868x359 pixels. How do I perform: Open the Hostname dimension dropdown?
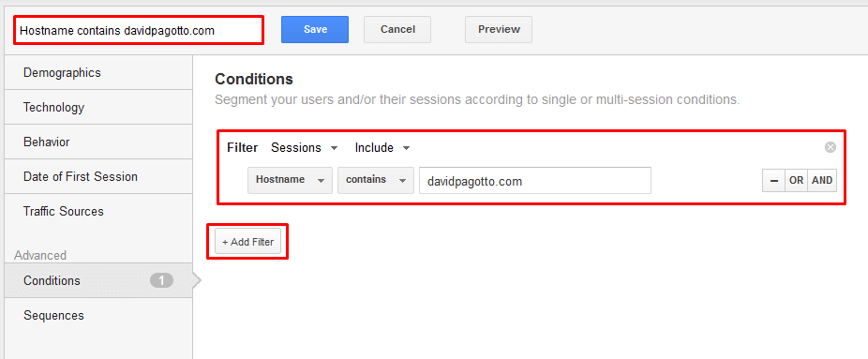290,180
